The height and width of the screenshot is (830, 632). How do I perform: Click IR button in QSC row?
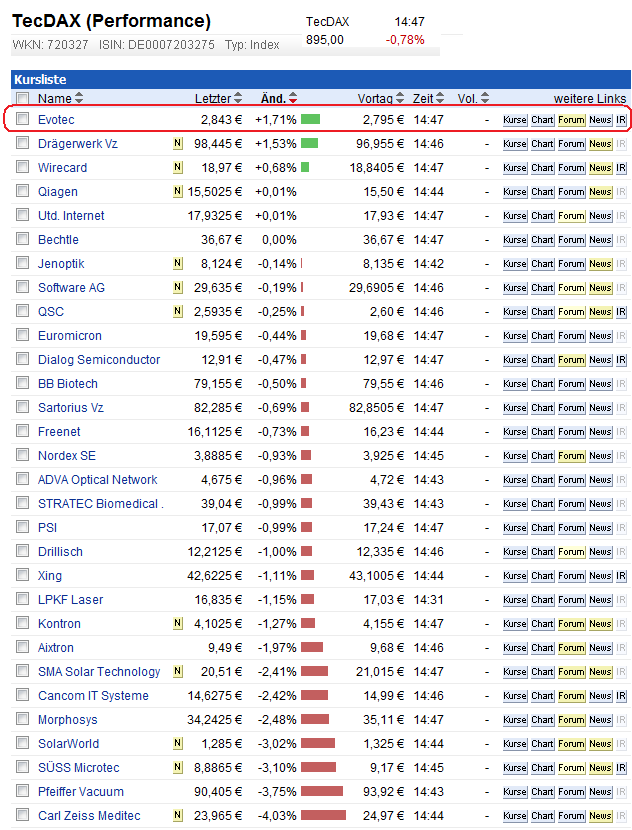point(621,312)
